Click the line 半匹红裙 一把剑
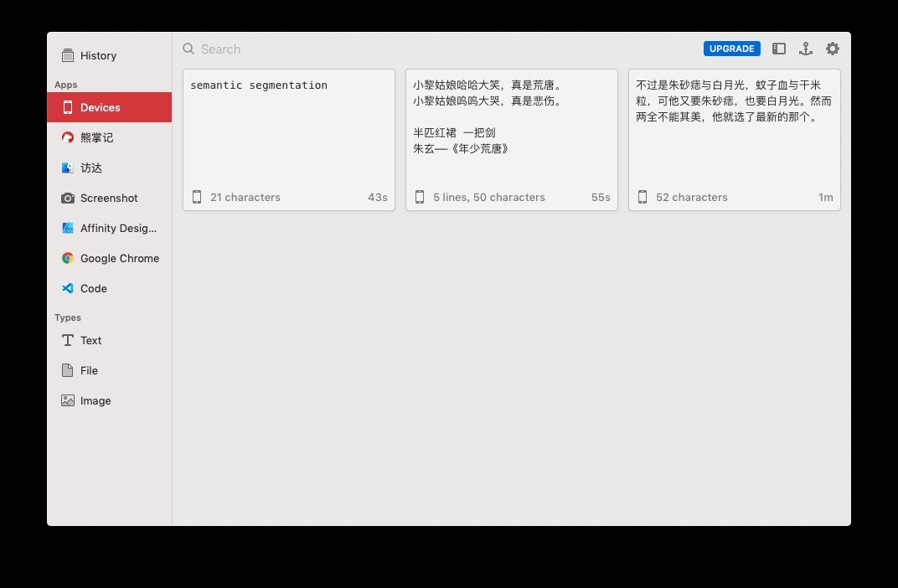 (x=454, y=133)
